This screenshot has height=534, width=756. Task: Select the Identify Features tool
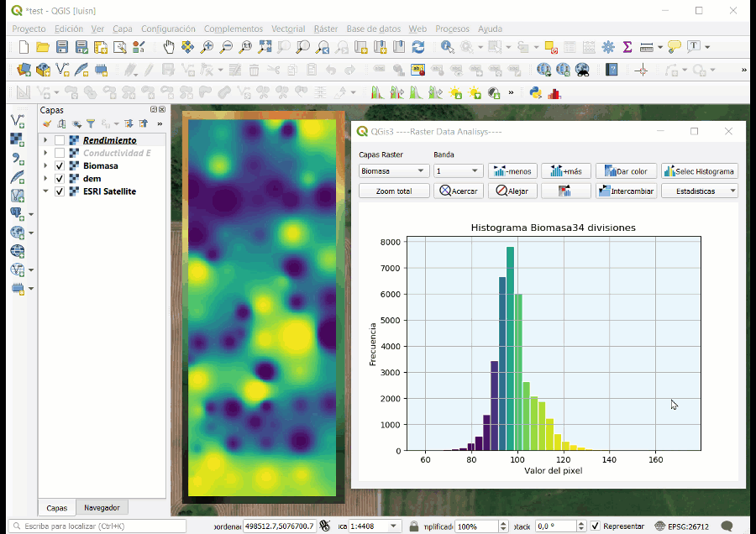[x=447, y=47]
